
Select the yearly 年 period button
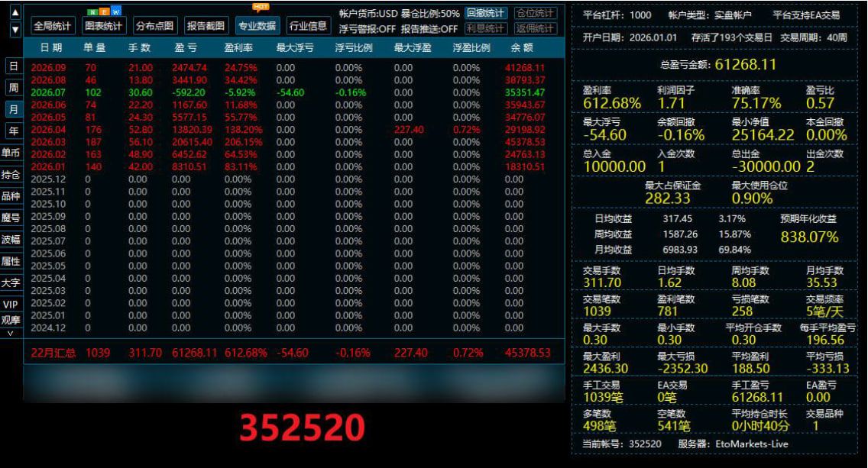coord(14,131)
